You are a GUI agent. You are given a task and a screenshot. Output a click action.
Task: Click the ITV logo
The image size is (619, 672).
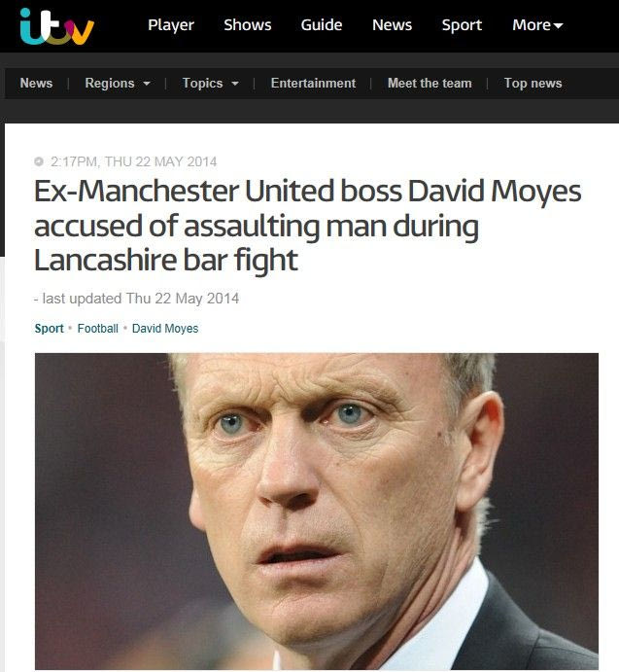tap(57, 26)
